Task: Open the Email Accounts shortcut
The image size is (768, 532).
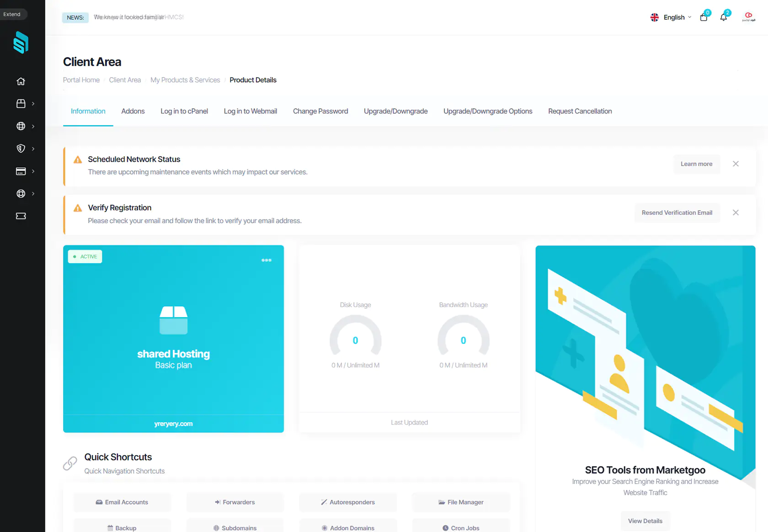Action: click(x=122, y=502)
